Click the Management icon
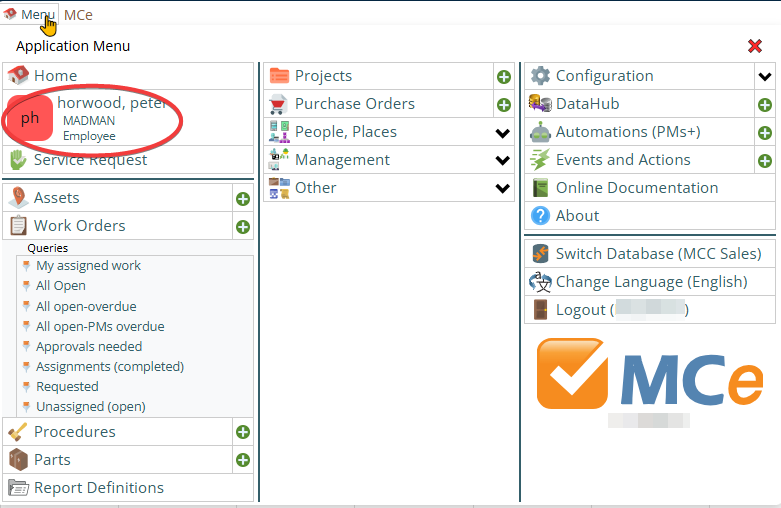The height and width of the screenshot is (508, 781). pos(279,159)
